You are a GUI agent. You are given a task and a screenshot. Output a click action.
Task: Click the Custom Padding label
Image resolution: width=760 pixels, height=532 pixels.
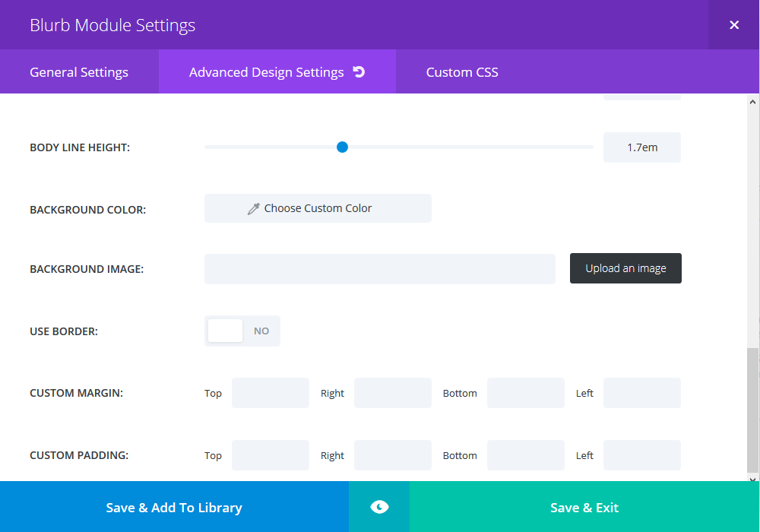(x=79, y=455)
